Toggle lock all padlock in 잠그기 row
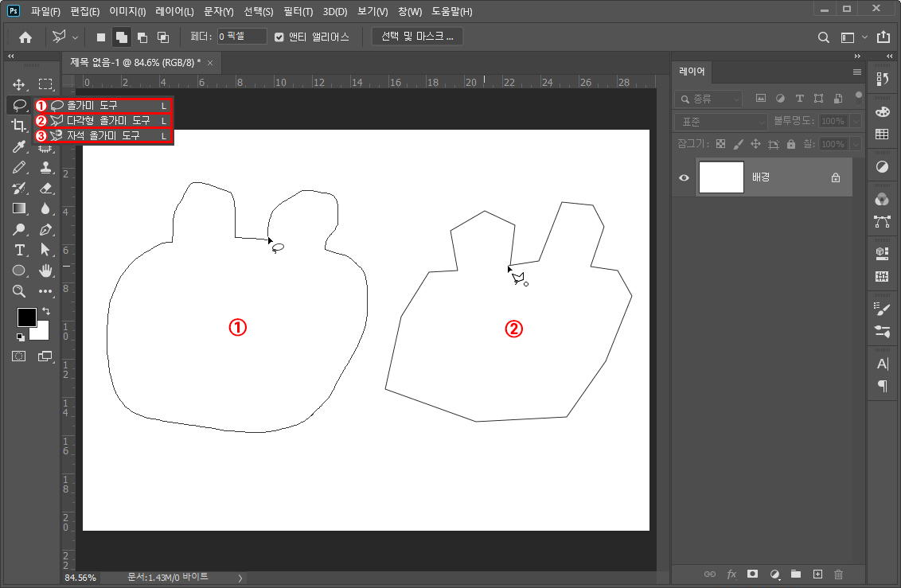Image resolution: width=901 pixels, height=588 pixels. tap(791, 144)
